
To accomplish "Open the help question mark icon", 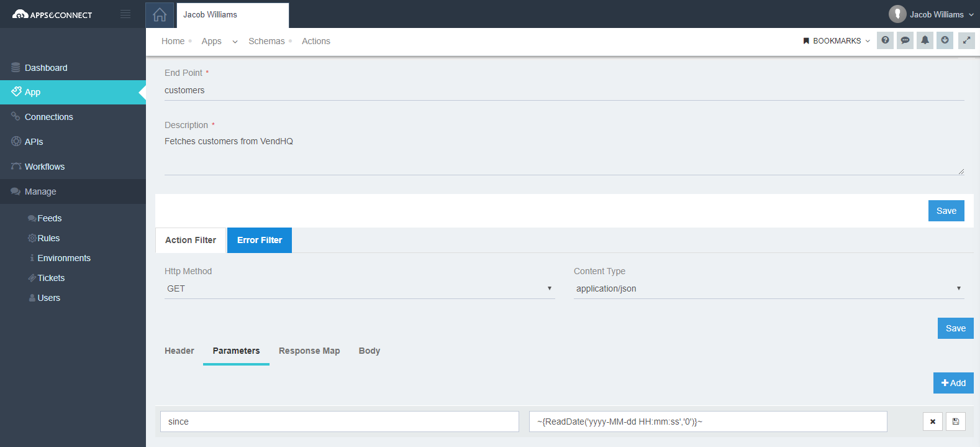I will (885, 40).
